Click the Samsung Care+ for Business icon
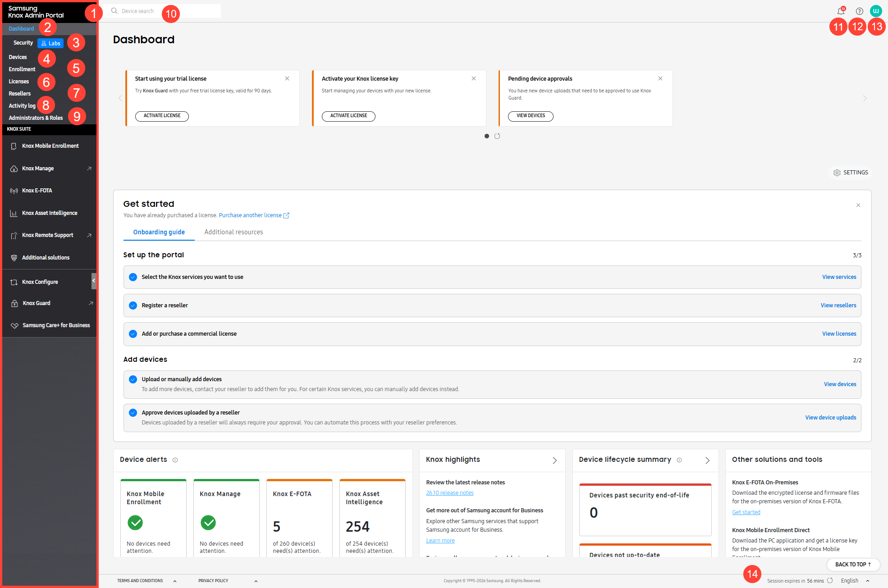Image resolution: width=888 pixels, height=588 pixels. tap(14, 325)
